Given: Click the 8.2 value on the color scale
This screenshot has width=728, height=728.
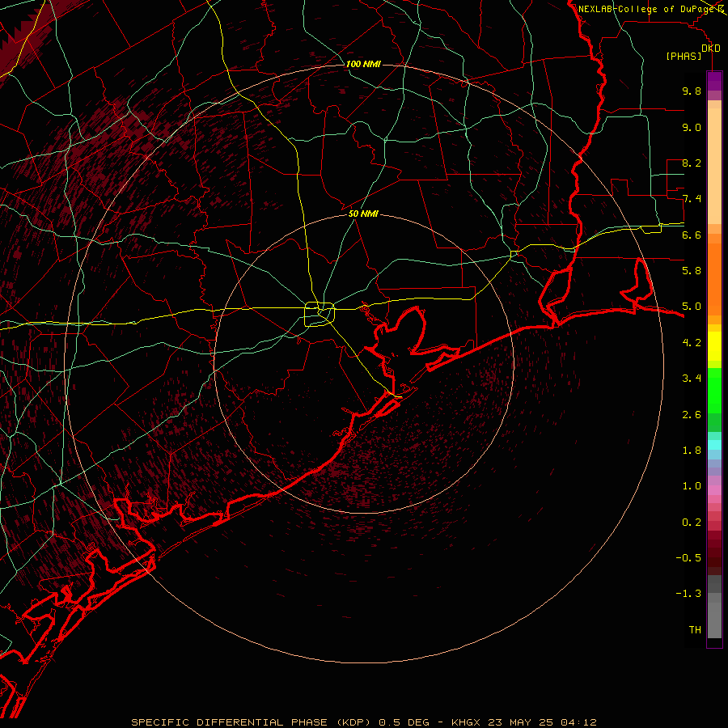Looking at the screenshot, I should (692, 163).
